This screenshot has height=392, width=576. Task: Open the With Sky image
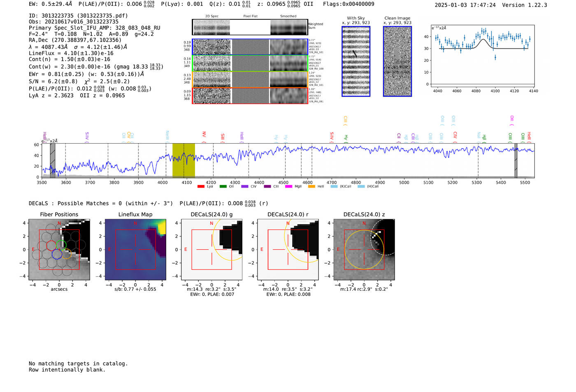click(x=356, y=61)
